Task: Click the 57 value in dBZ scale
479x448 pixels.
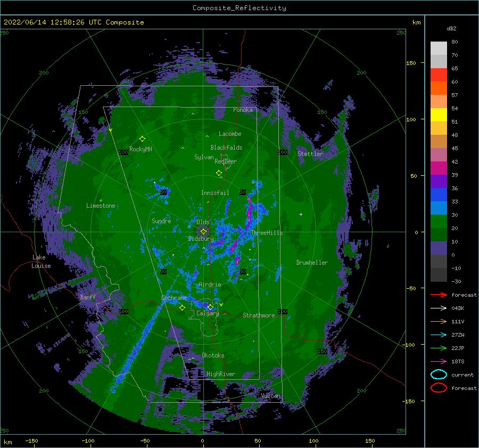Action: [455, 95]
